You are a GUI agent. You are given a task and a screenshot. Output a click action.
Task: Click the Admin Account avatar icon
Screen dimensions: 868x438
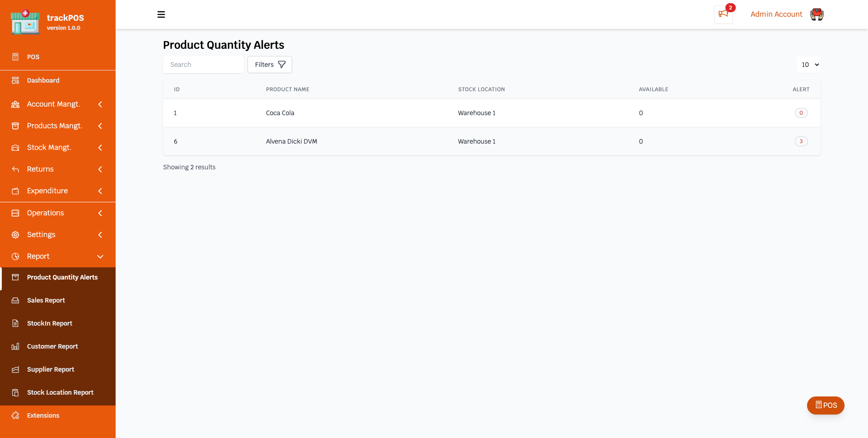816,14
